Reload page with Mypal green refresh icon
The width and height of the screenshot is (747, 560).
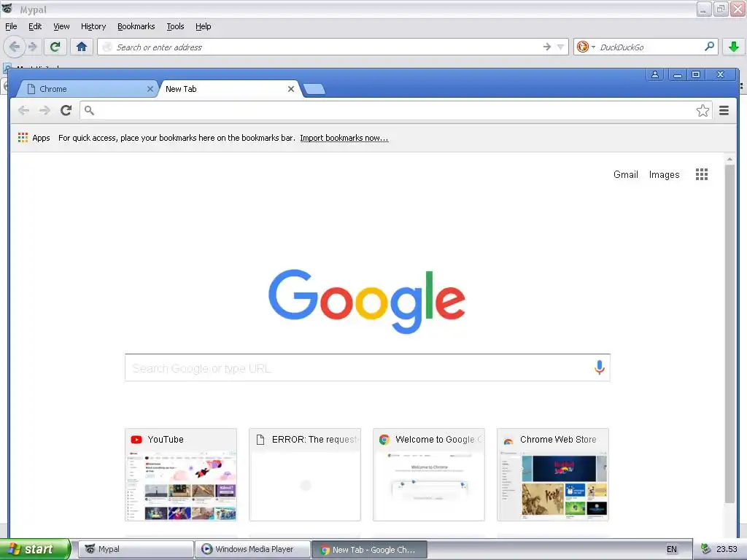pyautogui.click(x=55, y=47)
